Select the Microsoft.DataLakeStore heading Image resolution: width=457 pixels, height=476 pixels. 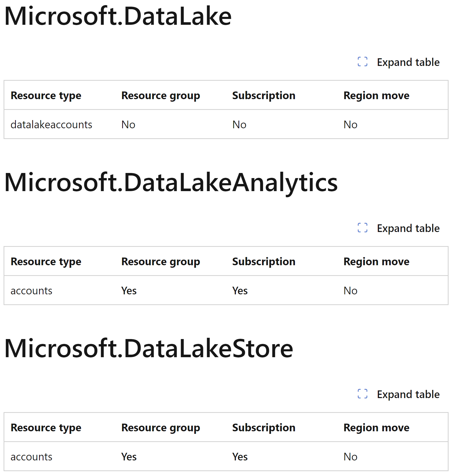point(149,348)
